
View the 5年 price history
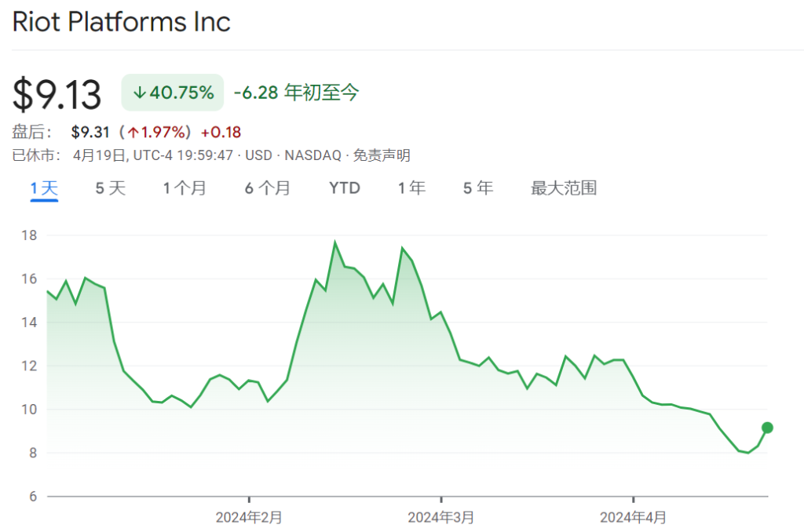[477, 188]
